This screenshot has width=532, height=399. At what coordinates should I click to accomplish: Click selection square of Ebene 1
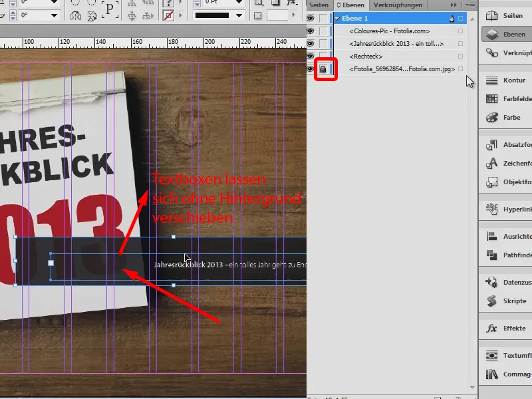[460, 19]
